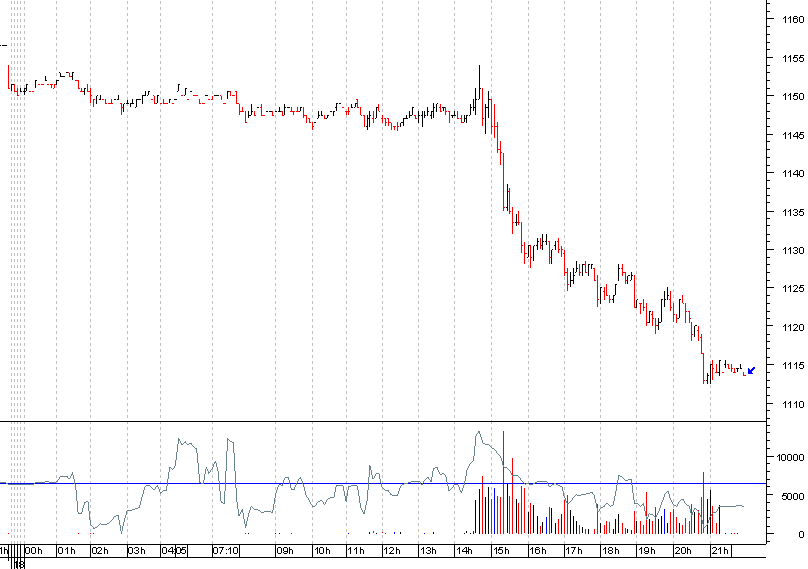Select the 16h time axis label
Image resolution: width=808 pixels, height=569 pixels.
click(x=538, y=551)
